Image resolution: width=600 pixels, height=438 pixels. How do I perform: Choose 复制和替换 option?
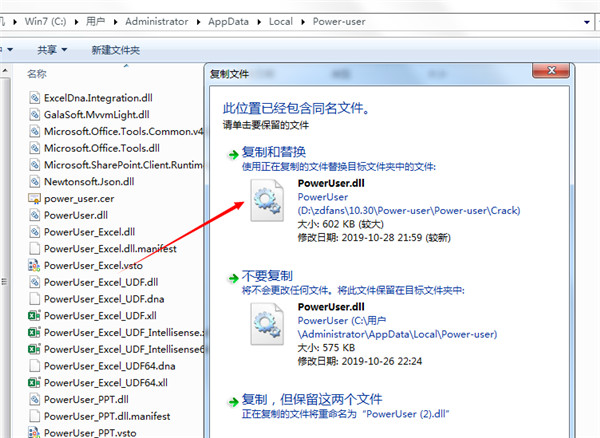(x=274, y=152)
